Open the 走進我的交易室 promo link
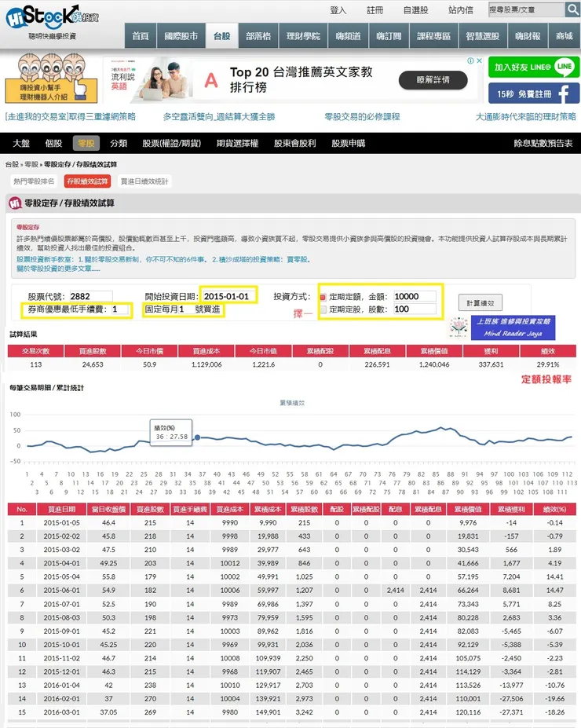The image size is (581, 728). (x=70, y=116)
